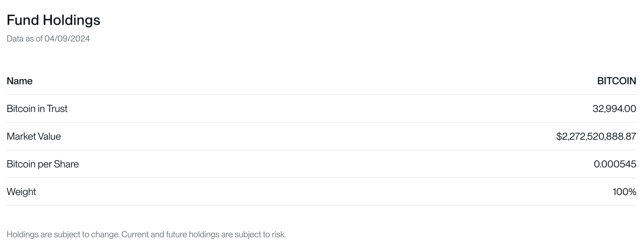The width and height of the screenshot is (644, 250).
Task: Click the 04/09/2024 data date
Action: pyautogui.click(x=67, y=39)
